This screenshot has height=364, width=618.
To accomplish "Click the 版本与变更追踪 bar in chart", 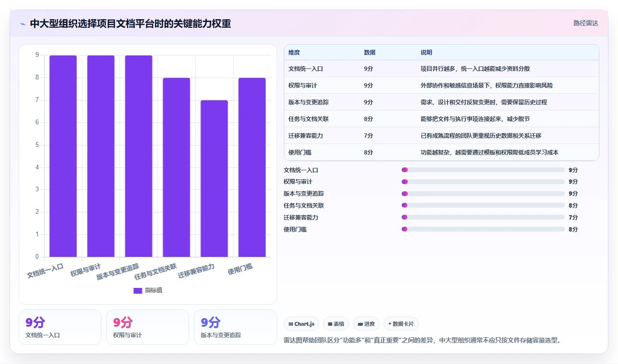I will [139, 156].
